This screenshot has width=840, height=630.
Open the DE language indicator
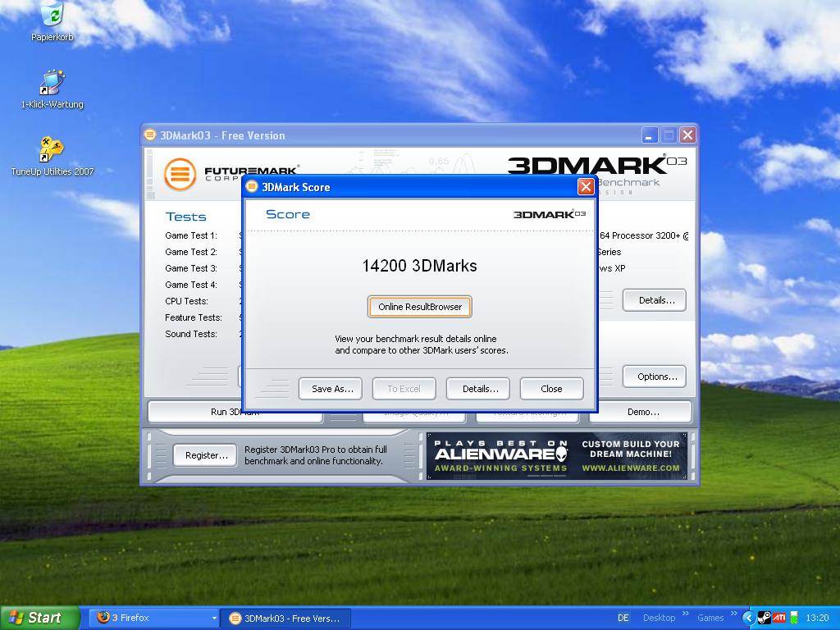pyautogui.click(x=623, y=618)
